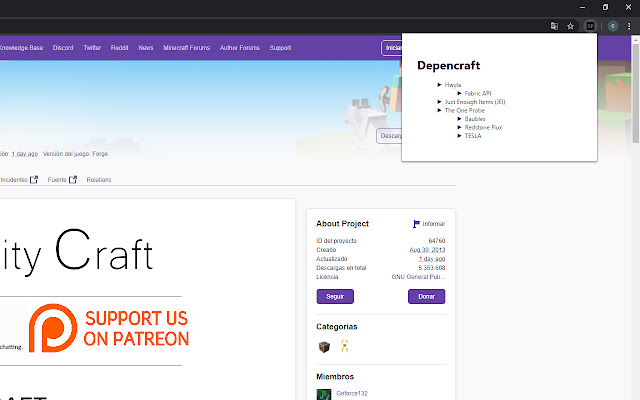Image resolution: width=640 pixels, height=400 pixels.
Task: Click the Google Translate icon in address bar
Action: coord(554,26)
